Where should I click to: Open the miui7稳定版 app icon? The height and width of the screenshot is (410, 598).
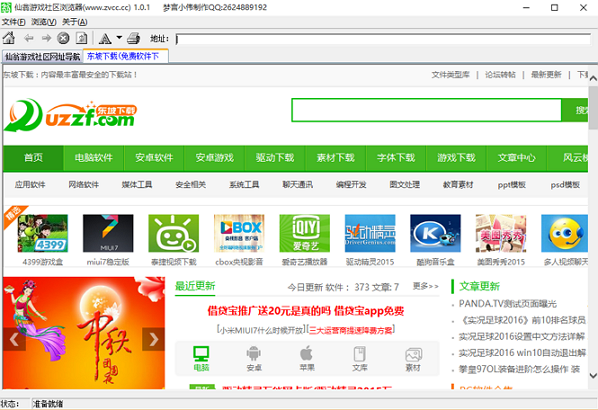(108, 233)
